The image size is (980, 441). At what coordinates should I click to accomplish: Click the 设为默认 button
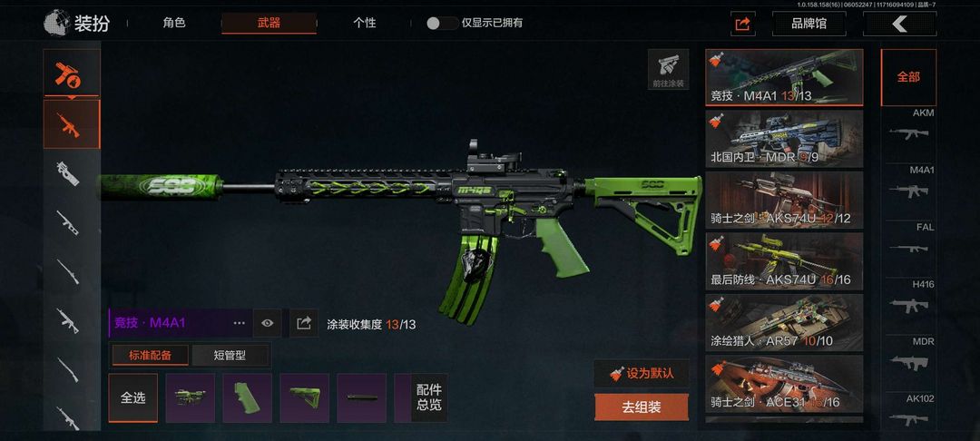642,374
